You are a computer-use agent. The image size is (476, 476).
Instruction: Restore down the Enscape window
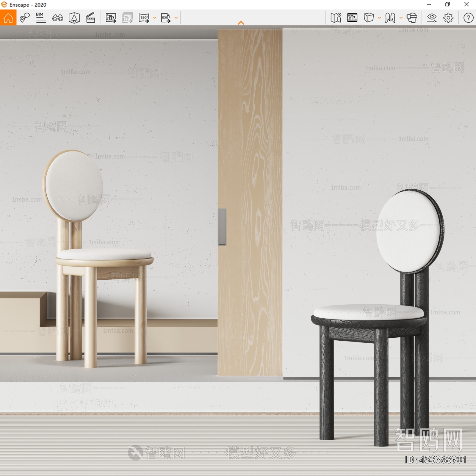[447, 4]
